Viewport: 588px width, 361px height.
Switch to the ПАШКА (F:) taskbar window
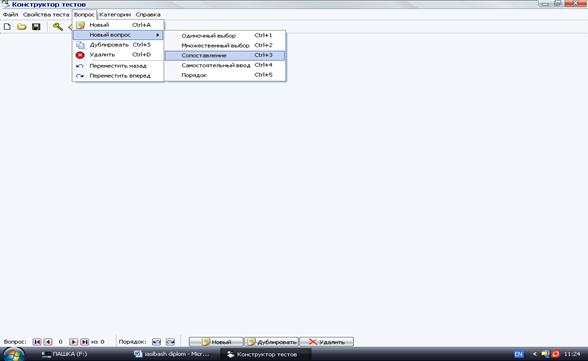[64, 354]
